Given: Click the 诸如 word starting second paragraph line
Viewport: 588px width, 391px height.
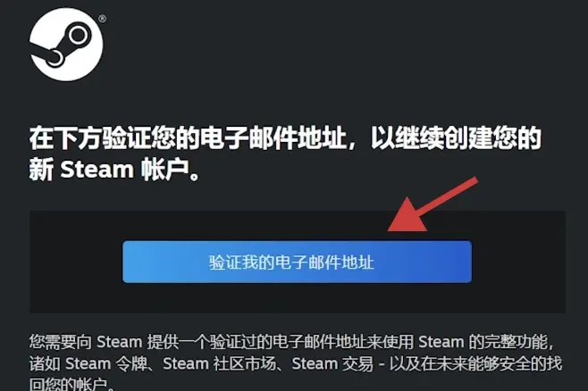Looking at the screenshot, I should click(x=45, y=363).
